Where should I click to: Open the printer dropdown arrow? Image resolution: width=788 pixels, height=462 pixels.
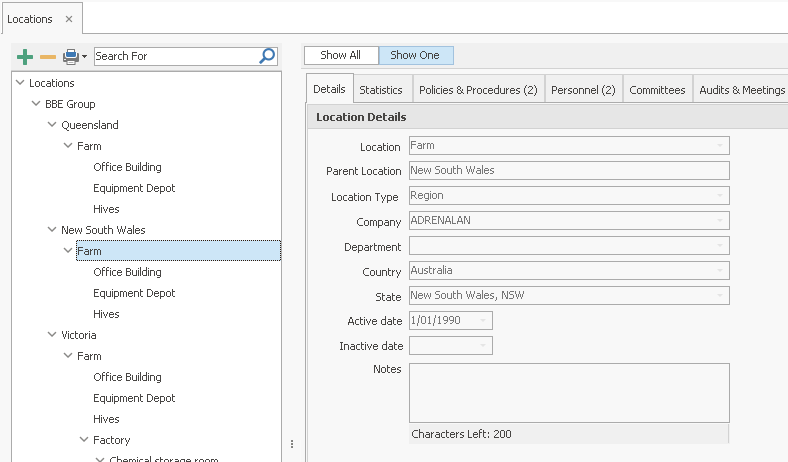tap(85, 57)
